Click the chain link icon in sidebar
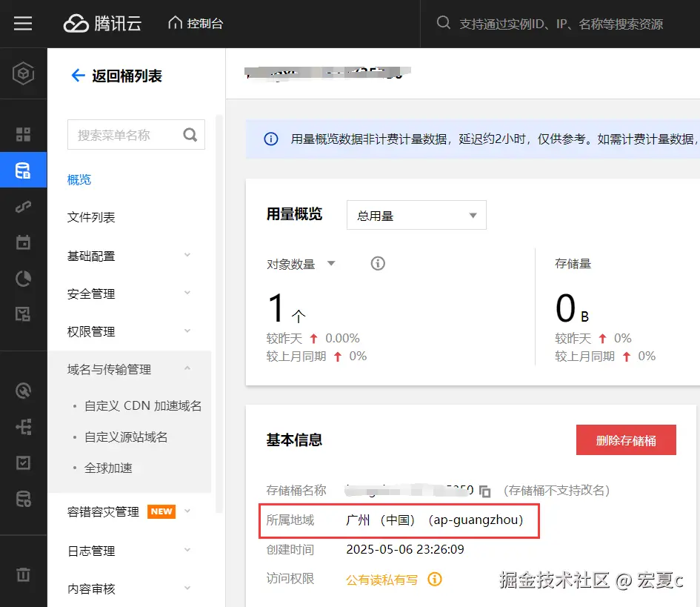Screen dimensions: 700x607 pos(23,206)
